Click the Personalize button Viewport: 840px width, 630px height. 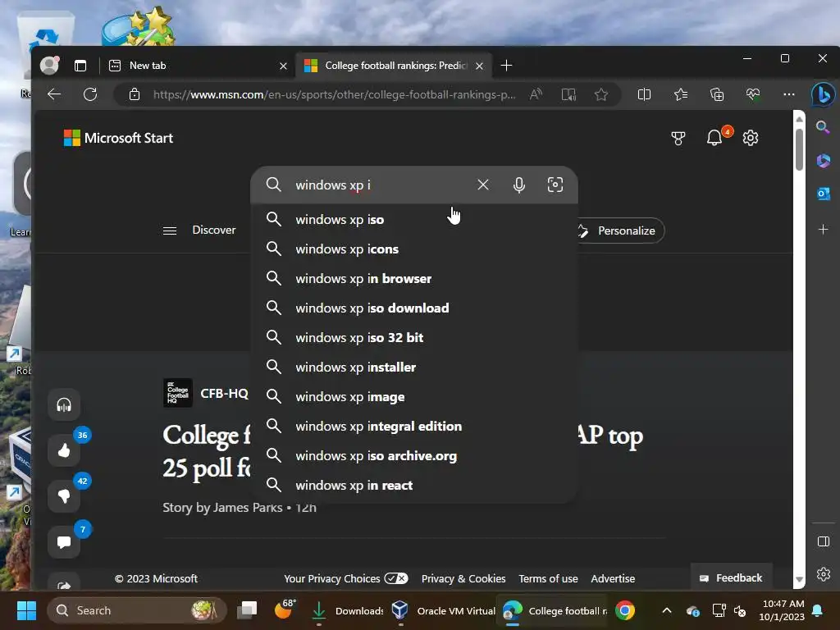pyautogui.click(x=620, y=231)
